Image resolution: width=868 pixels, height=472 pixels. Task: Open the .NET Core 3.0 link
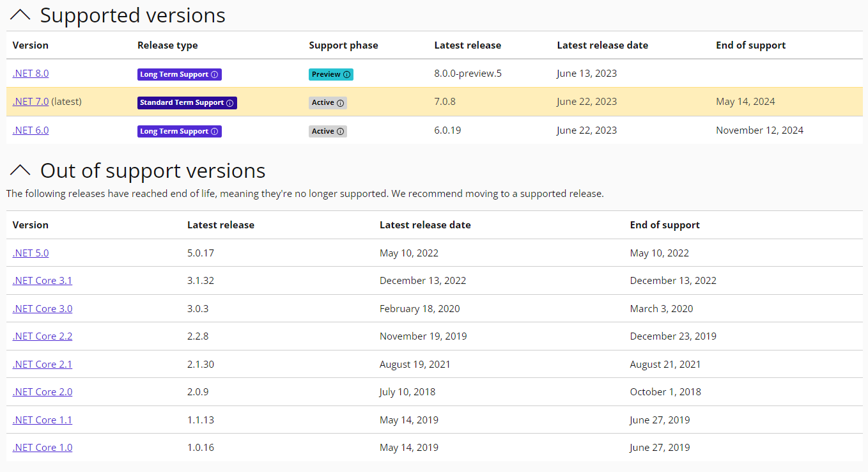[x=42, y=309]
